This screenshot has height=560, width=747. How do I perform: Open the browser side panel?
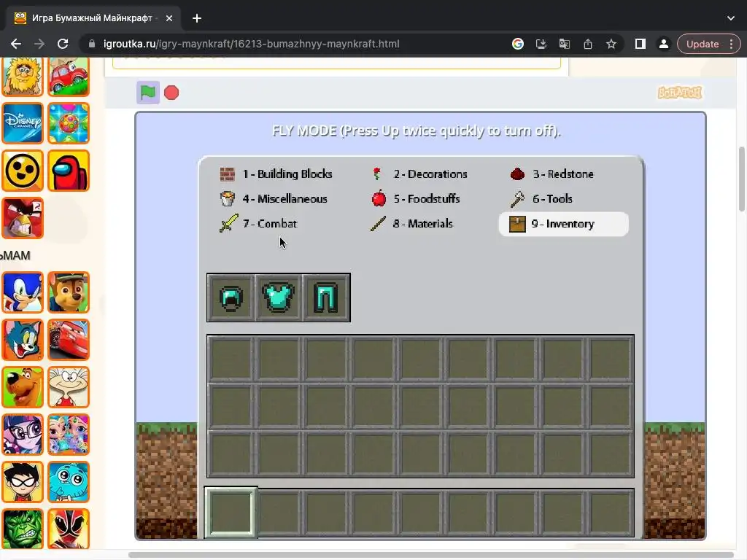pyautogui.click(x=640, y=44)
